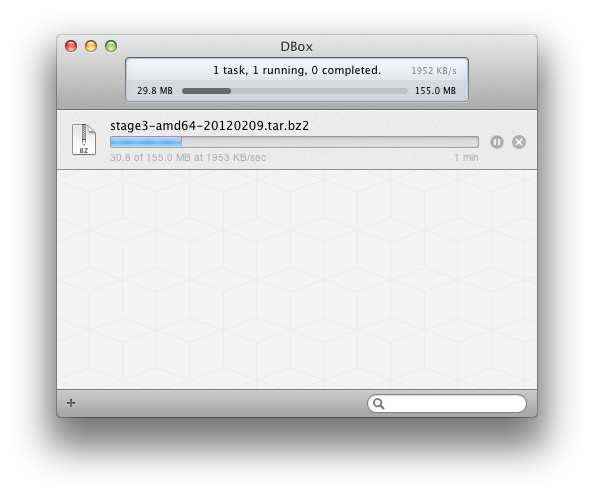Viewport: 594px width, 496px height.
Task: Add a new download with plus button
Action: [x=71, y=403]
